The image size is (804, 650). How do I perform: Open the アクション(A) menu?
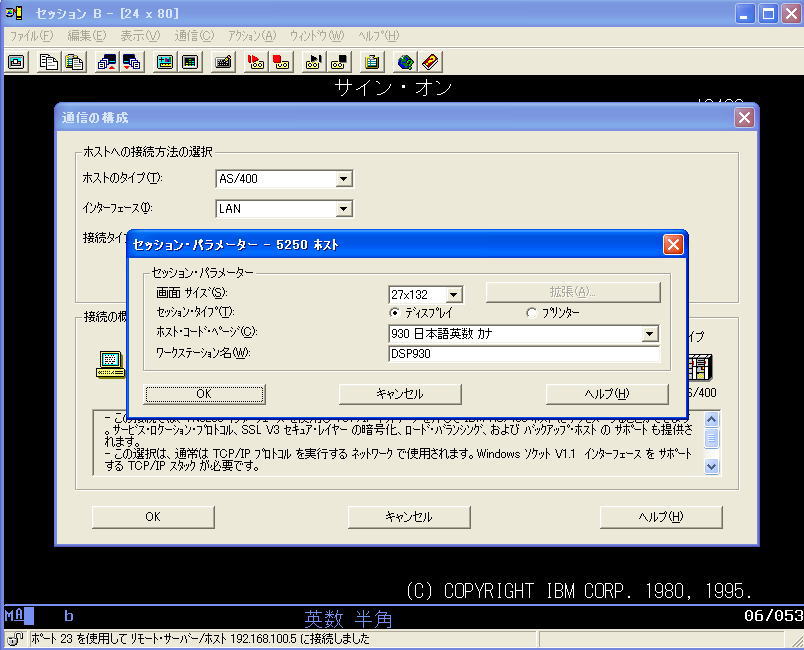(252, 36)
